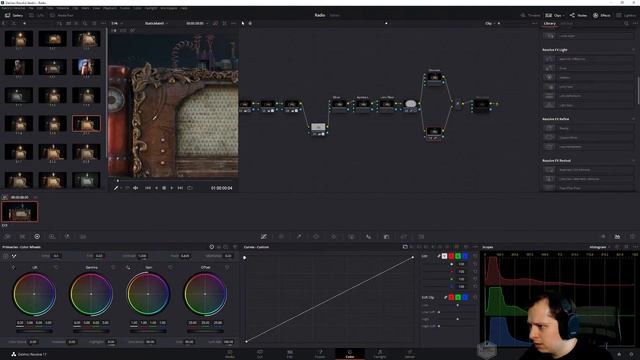Reset the Offset color wheel
This screenshot has height=360, width=640.
pos(227,267)
